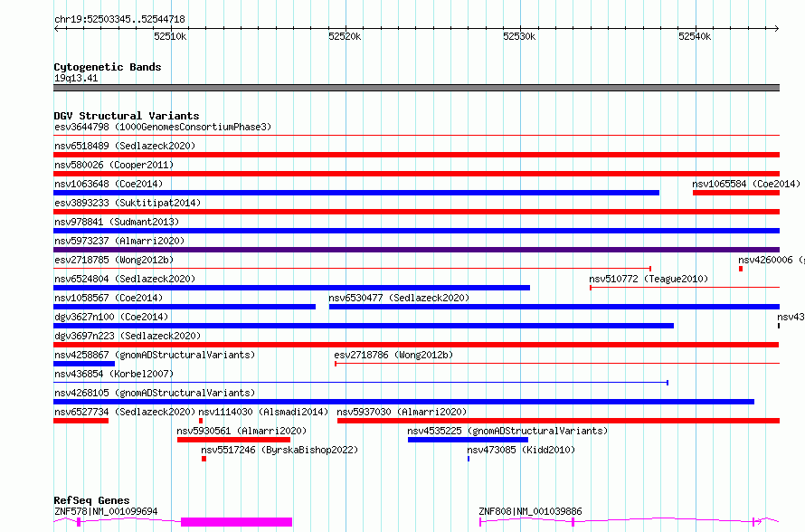The height and width of the screenshot is (532, 805).
Task: Click the short blue nsv4258867 gnomAD bar
Action: [x=84, y=364]
